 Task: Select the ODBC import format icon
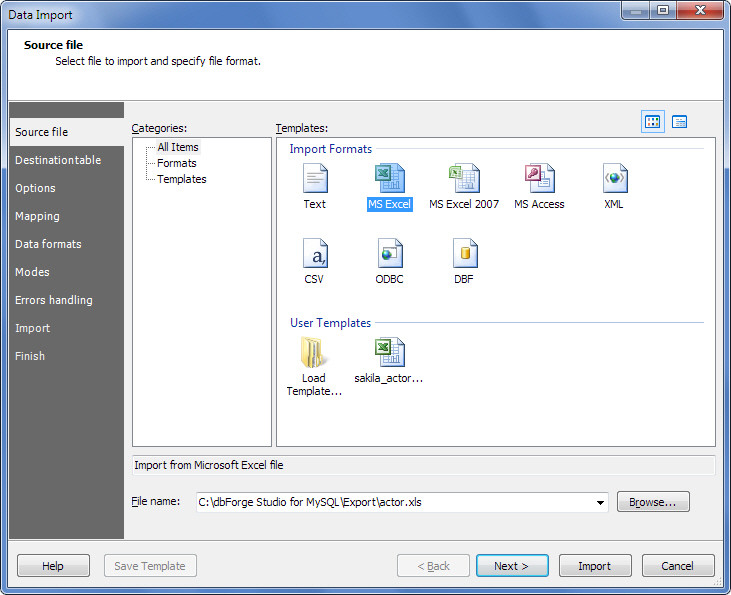[x=390, y=253]
